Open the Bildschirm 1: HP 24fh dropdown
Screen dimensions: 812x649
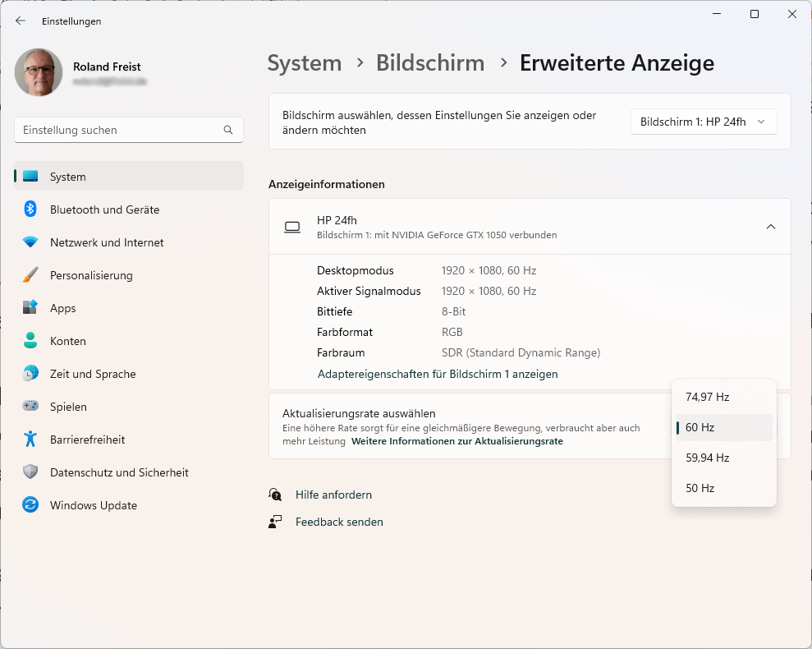[703, 122]
